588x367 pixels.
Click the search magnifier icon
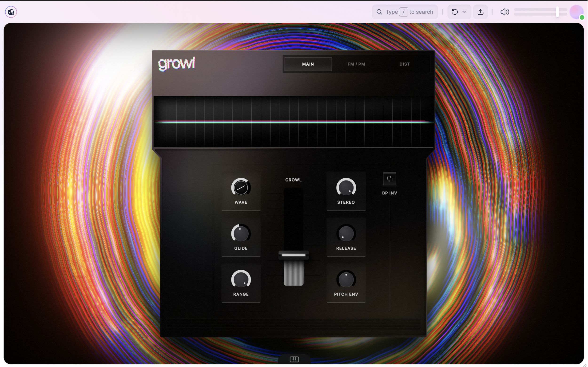[379, 12]
